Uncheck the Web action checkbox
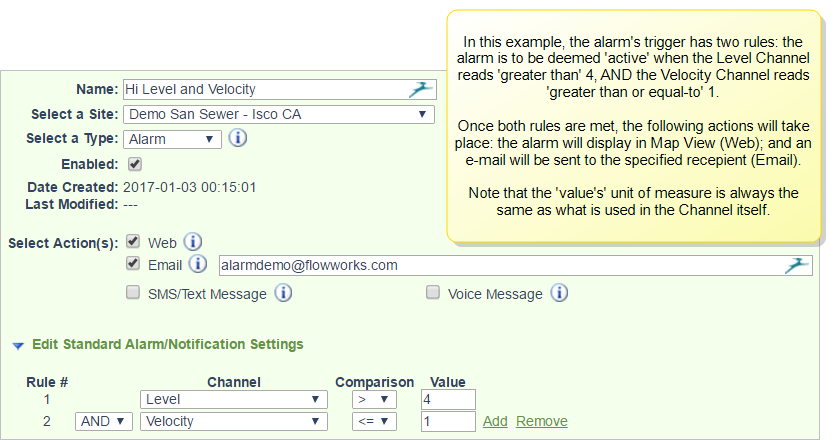Screen dimensions: 836x440 coord(133,242)
